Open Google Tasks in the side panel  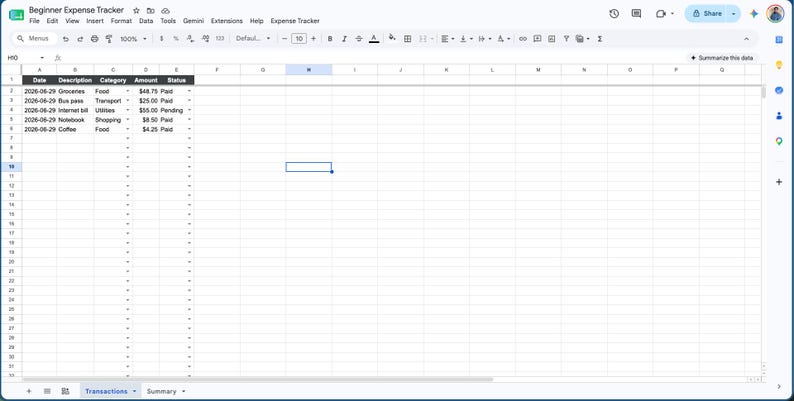[779, 90]
